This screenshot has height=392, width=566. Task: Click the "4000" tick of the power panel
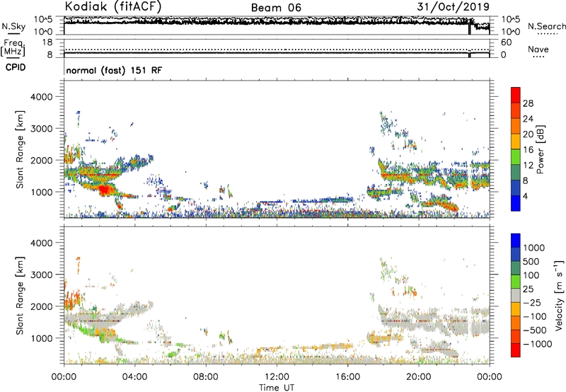coord(41,97)
